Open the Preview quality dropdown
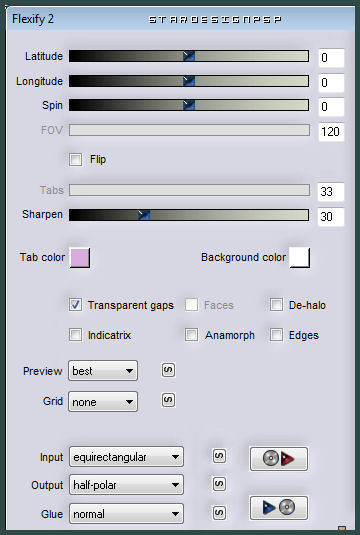 pyautogui.click(x=103, y=371)
